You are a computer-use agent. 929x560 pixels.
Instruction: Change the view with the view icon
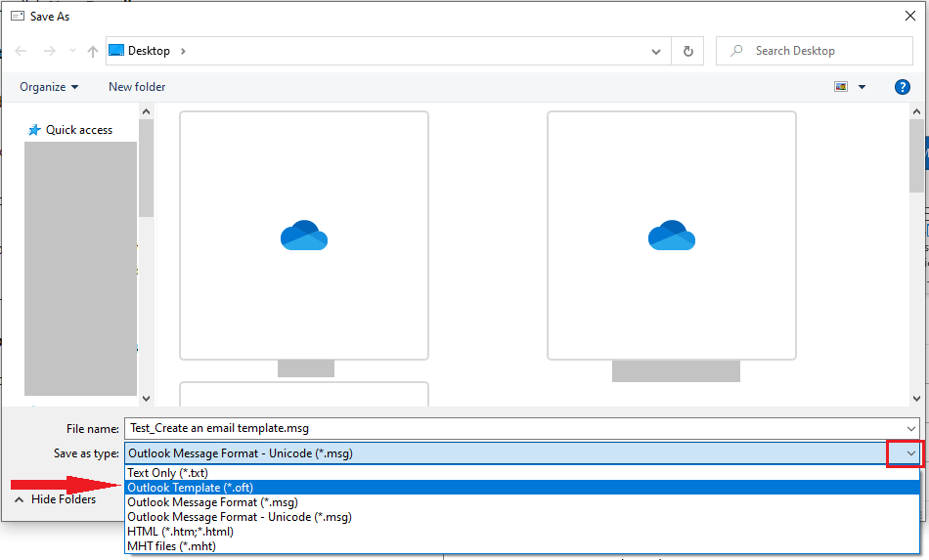pos(841,87)
